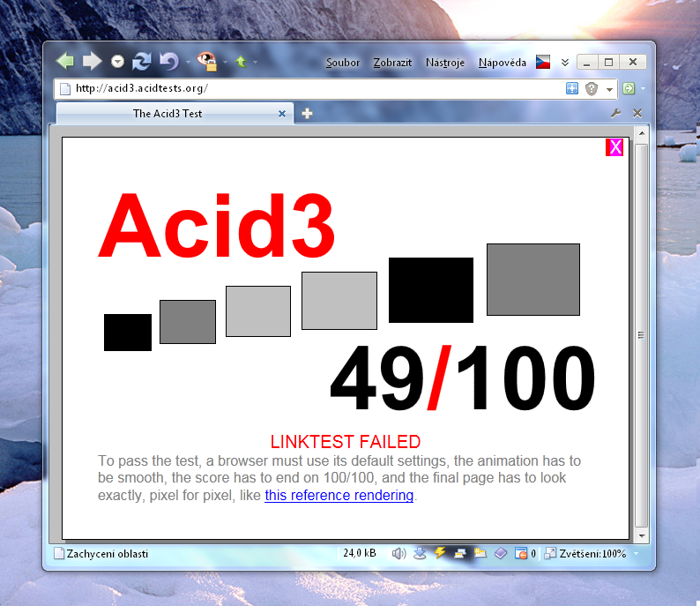Open the Zvětšení 100% zoom dropdown
This screenshot has height=606, width=700.
(585, 553)
